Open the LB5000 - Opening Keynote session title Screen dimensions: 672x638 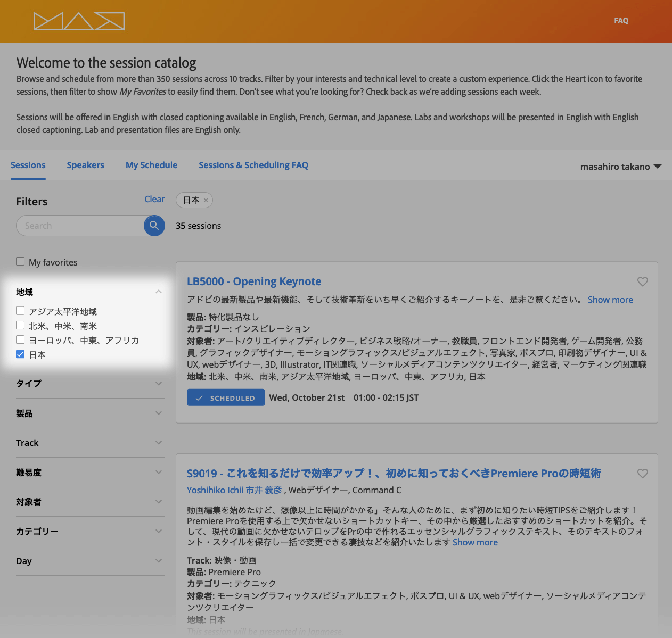coord(254,281)
